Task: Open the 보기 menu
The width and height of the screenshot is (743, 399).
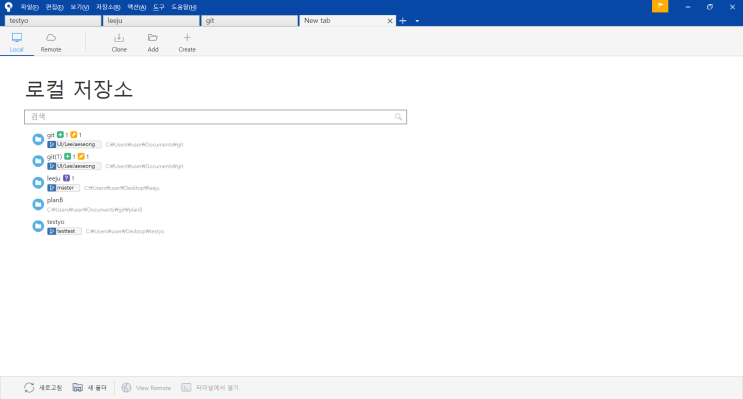Action: pos(80,7)
